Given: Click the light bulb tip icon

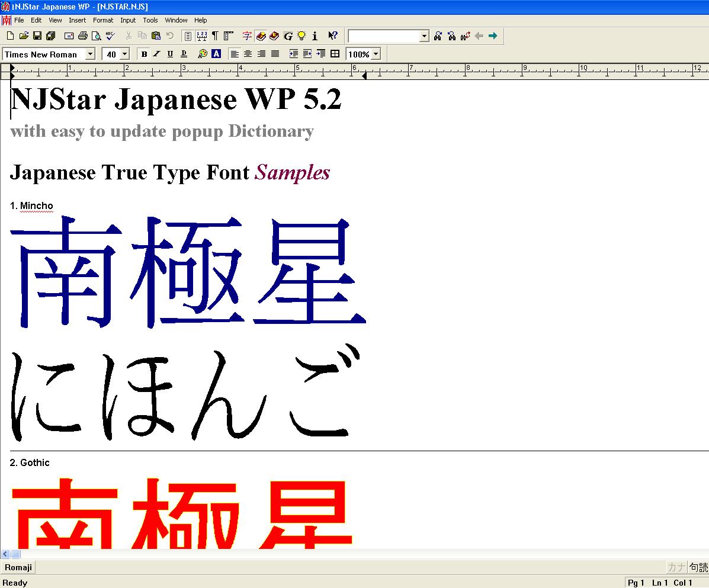Looking at the screenshot, I should (301, 36).
